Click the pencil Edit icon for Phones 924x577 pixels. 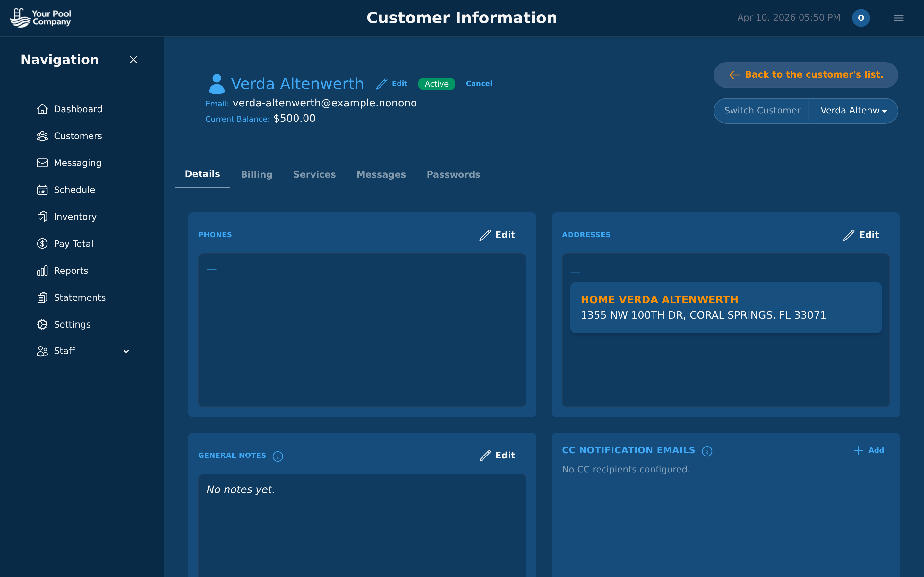coord(484,235)
